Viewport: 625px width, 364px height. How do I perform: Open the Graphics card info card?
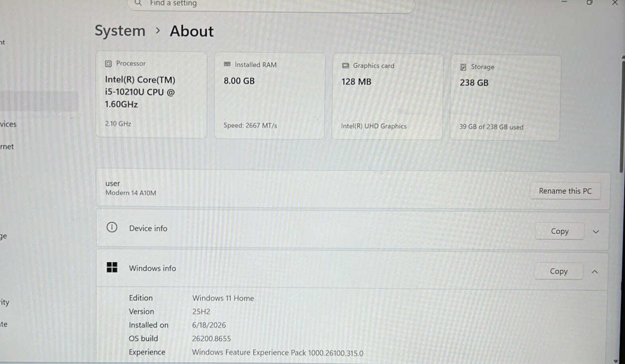pyautogui.click(x=387, y=97)
